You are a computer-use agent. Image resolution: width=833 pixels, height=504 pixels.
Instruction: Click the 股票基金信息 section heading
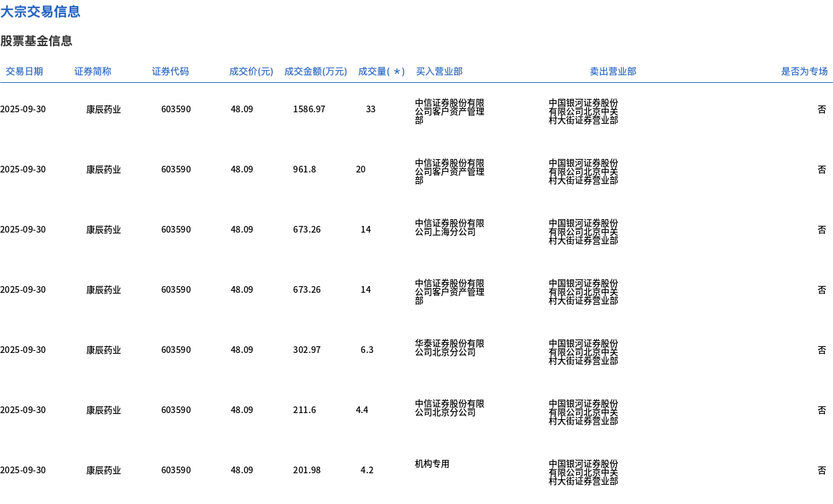(36, 41)
